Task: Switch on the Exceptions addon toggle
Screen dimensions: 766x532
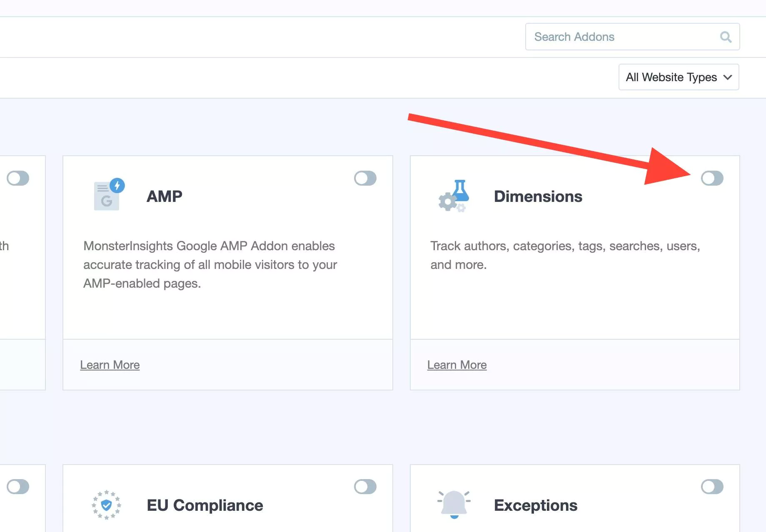Action: pyautogui.click(x=712, y=487)
